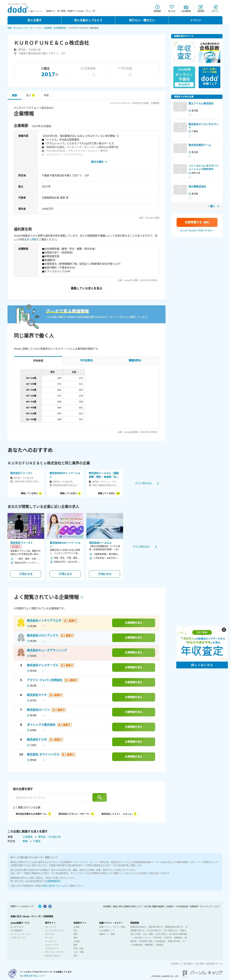
Task: Switch to 求人 tab
Action: tap(30, 95)
